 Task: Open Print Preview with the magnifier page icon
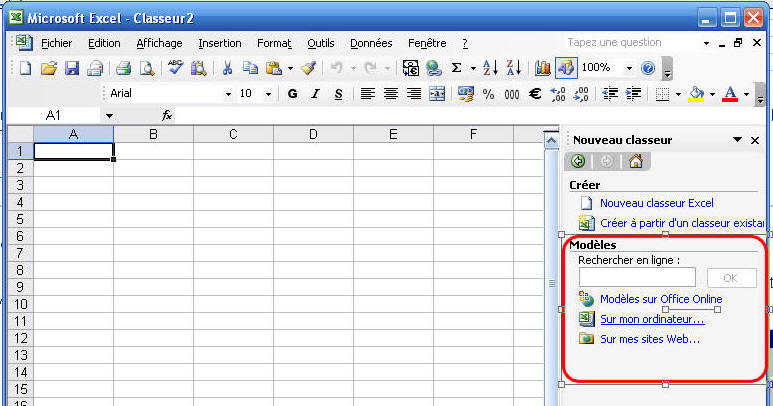(x=147, y=68)
